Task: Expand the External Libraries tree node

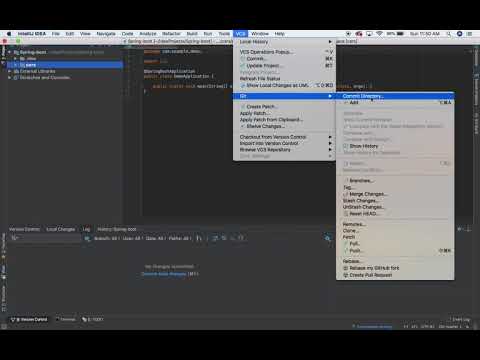Action: 10,71
